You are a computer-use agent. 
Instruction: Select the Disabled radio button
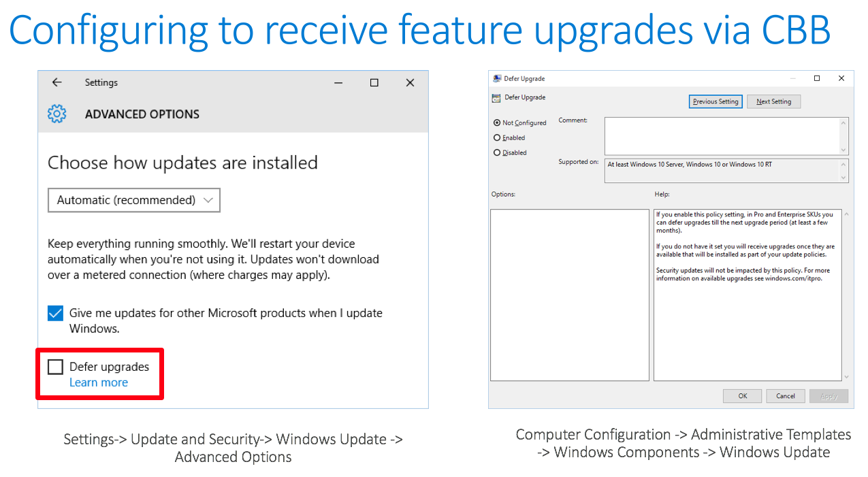click(497, 153)
